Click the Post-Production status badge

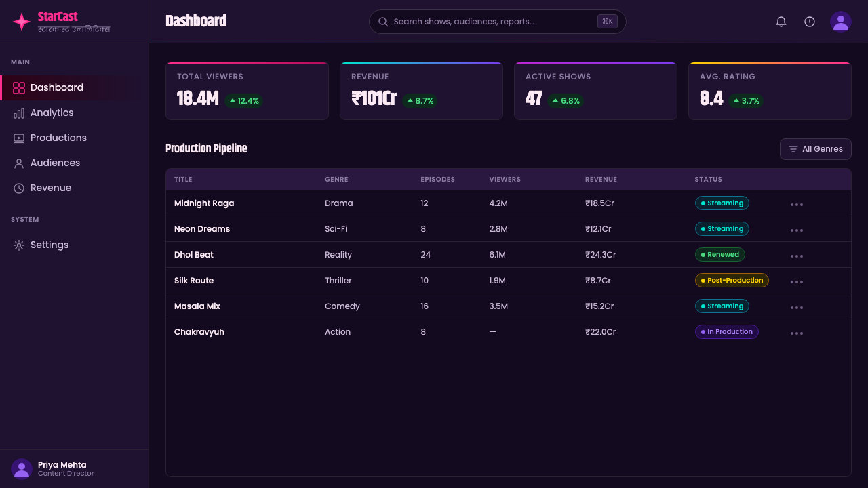point(732,281)
